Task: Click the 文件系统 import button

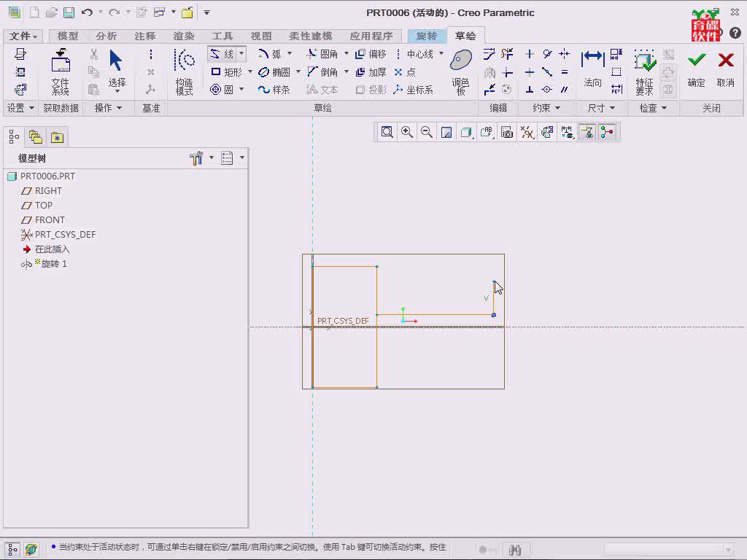Action: click(x=61, y=71)
